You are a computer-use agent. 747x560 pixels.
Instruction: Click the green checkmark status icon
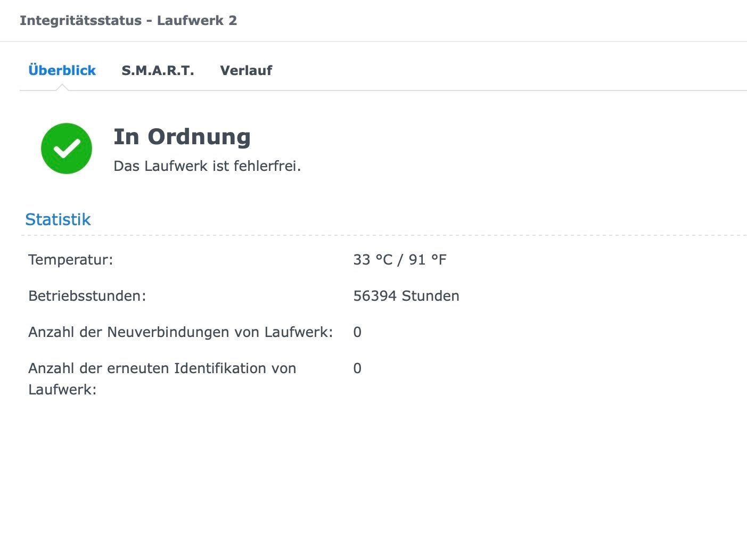67,149
